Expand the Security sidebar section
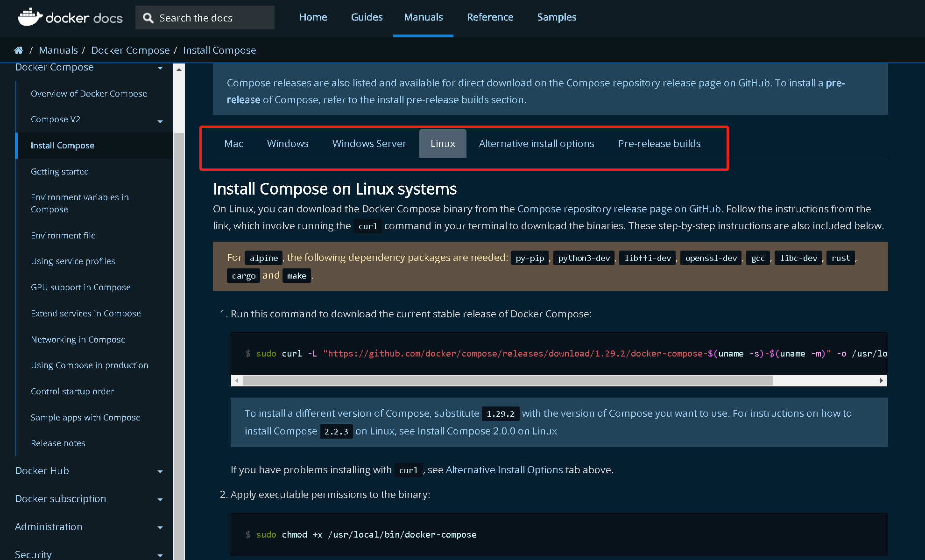925x560 pixels. (x=160, y=555)
